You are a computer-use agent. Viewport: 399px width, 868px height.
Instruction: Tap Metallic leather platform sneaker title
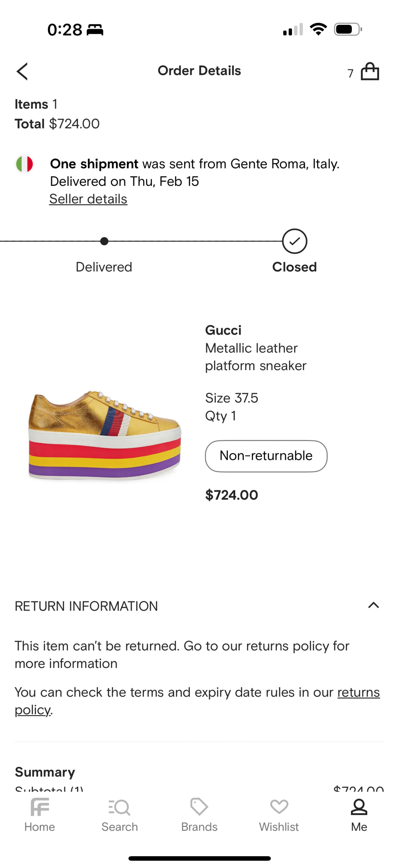tap(256, 357)
